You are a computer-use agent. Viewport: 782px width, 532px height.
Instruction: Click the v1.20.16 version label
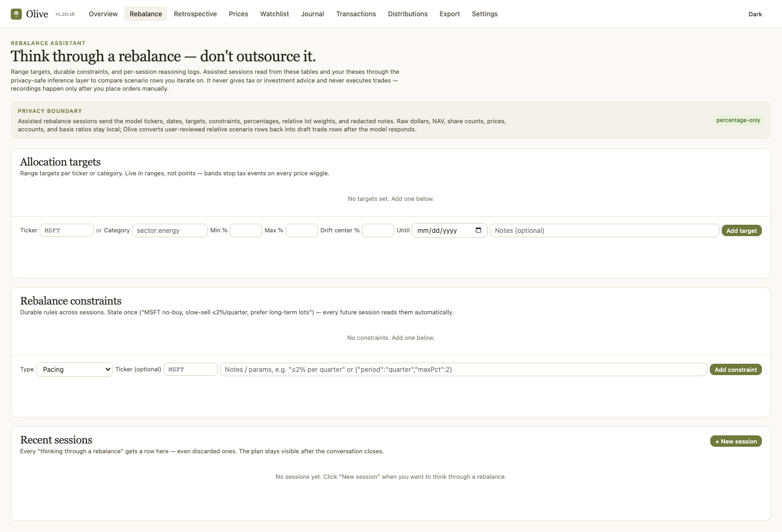click(x=65, y=14)
